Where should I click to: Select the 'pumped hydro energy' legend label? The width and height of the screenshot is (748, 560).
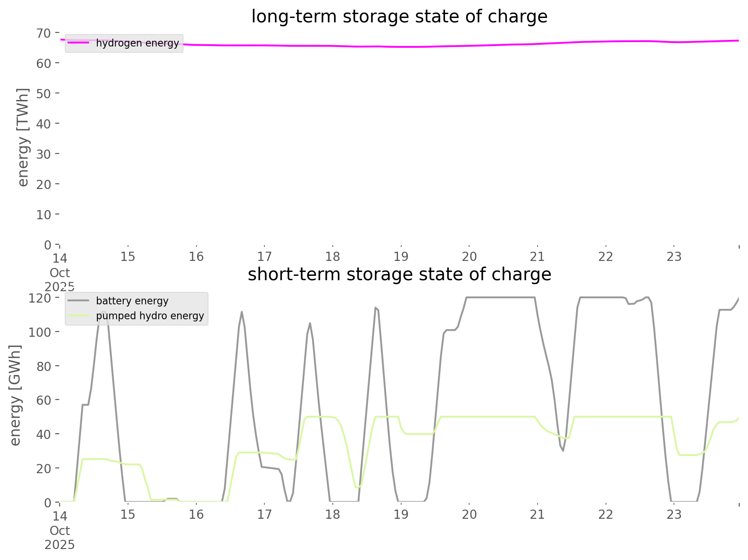click(x=150, y=316)
